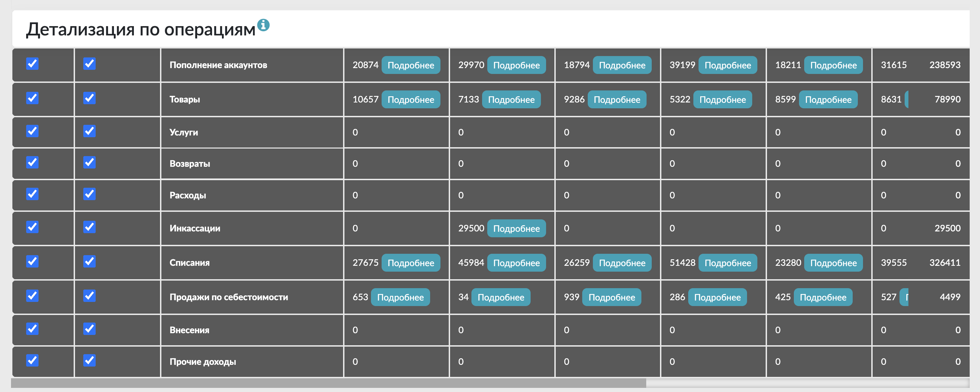
Task: Click the info icon next to Детализация по операциям
Action: [x=263, y=25]
